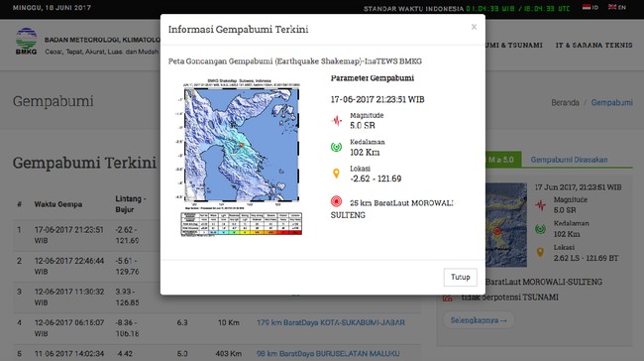Click dialog depth value 102 Km

pos(365,153)
